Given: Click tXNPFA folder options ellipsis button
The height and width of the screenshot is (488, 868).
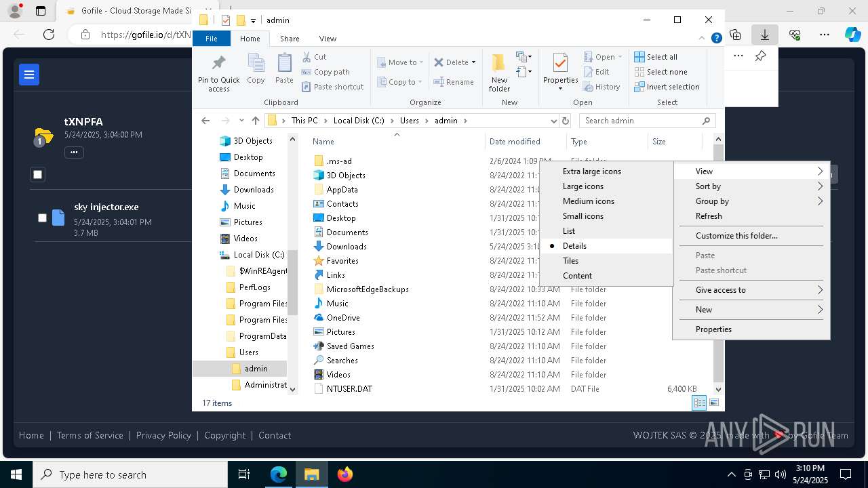Looking at the screenshot, I should click(74, 152).
